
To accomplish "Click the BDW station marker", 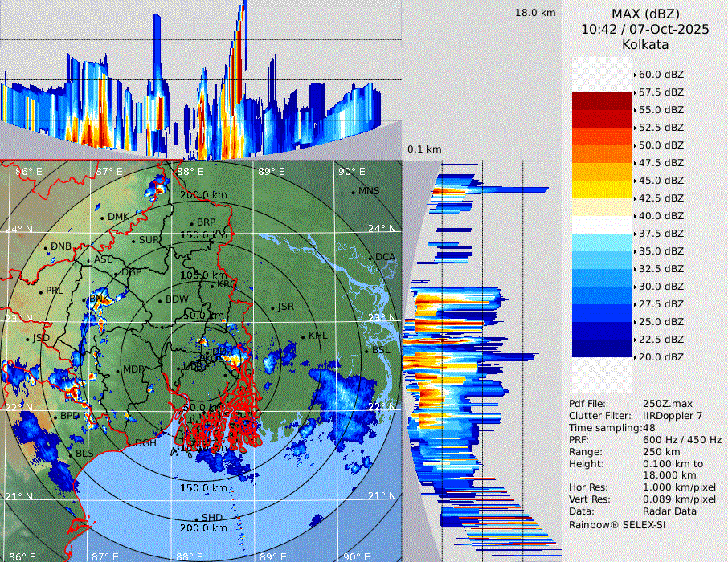I will 161,300.
